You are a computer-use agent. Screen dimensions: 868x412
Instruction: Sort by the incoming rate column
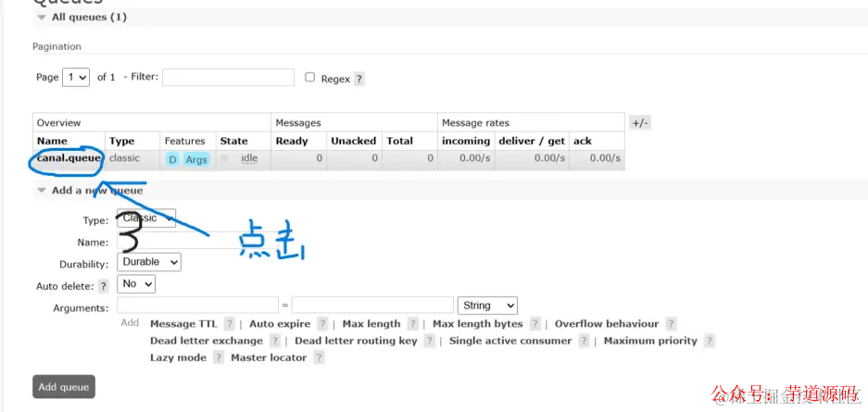tap(466, 141)
